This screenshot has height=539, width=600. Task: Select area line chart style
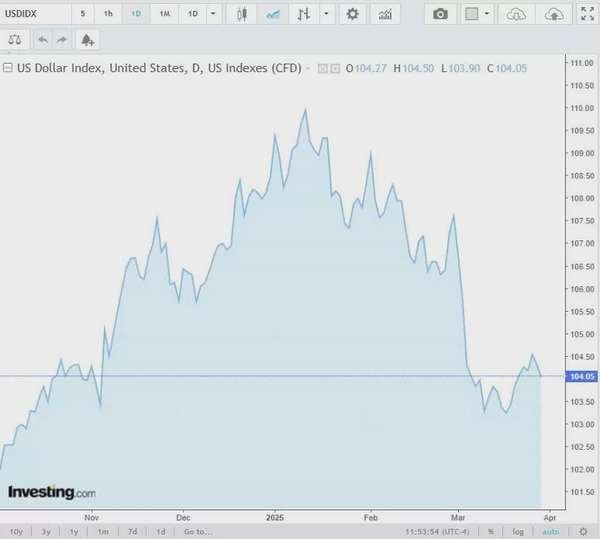(273, 14)
